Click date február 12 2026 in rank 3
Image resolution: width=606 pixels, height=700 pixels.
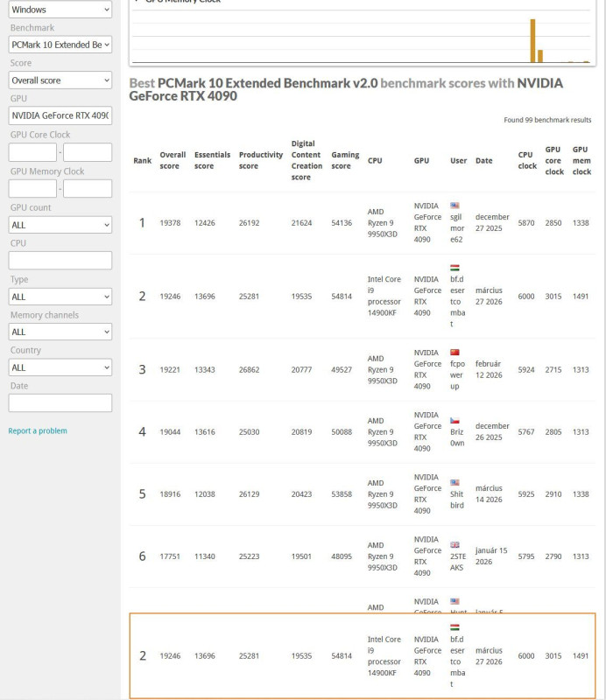coord(489,369)
